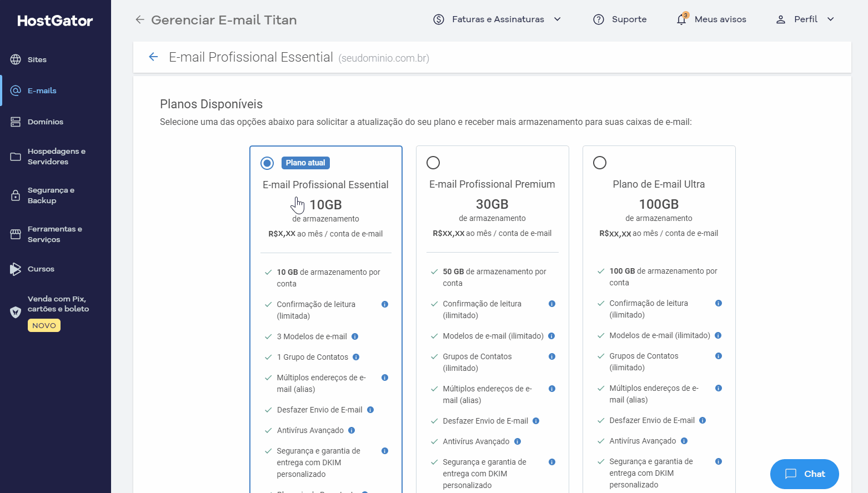This screenshot has height=493, width=868.
Task: Click the E-mail Profissional Premium plan title
Action: [x=492, y=184]
